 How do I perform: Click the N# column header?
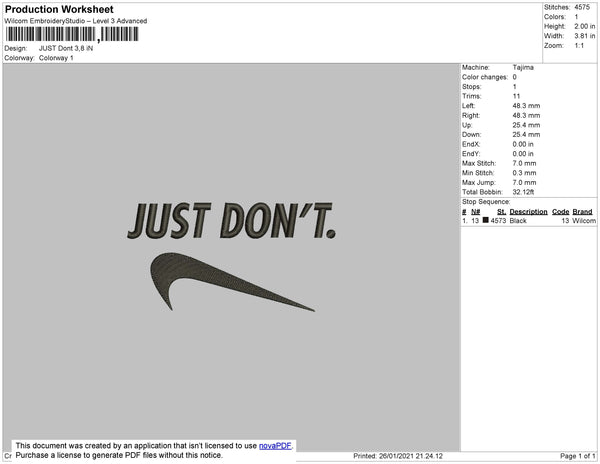point(476,211)
